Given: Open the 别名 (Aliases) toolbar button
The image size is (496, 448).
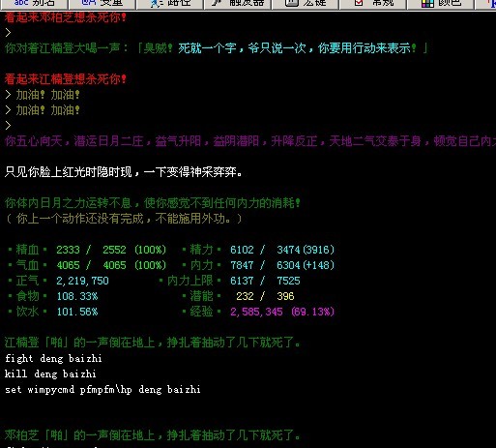Looking at the screenshot, I should 34,4.
